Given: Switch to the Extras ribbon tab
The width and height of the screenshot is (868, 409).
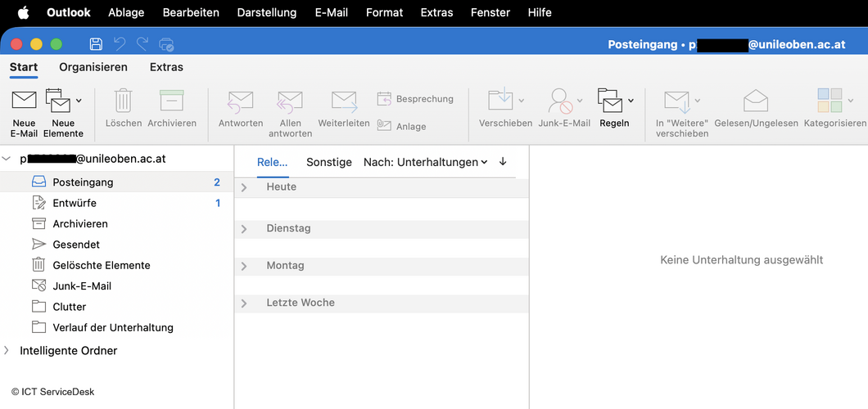Looking at the screenshot, I should coord(166,67).
